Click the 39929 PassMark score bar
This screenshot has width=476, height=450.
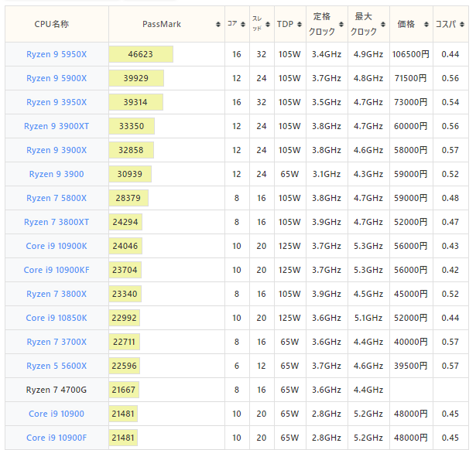pyautogui.click(x=136, y=78)
